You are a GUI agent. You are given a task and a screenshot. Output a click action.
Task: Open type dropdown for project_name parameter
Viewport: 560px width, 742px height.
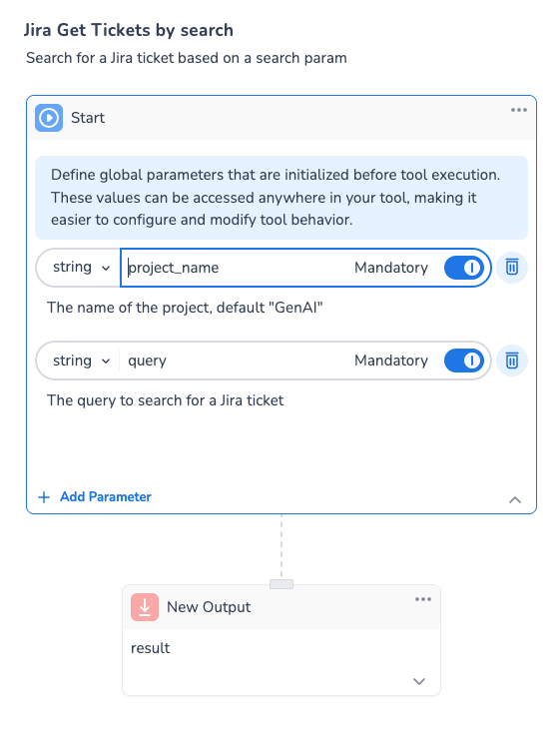pos(81,268)
